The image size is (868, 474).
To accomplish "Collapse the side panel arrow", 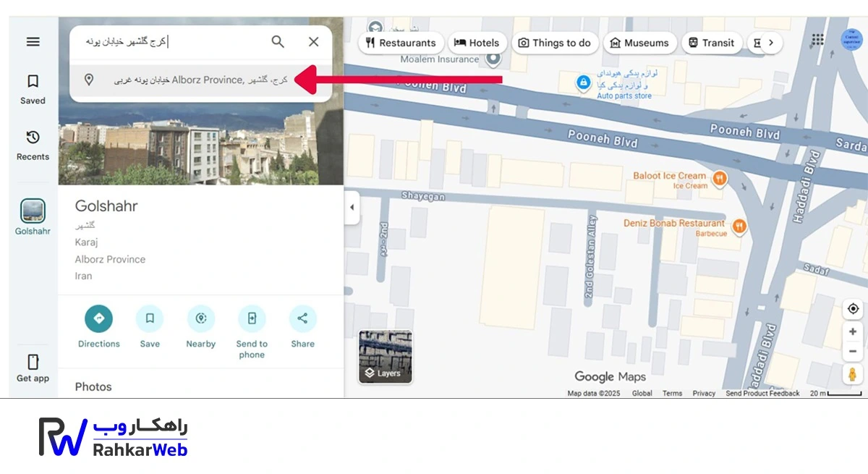I will click(352, 208).
